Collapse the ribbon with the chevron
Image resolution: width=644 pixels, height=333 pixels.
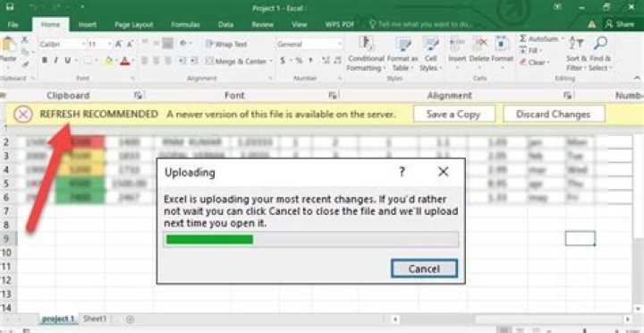637,78
